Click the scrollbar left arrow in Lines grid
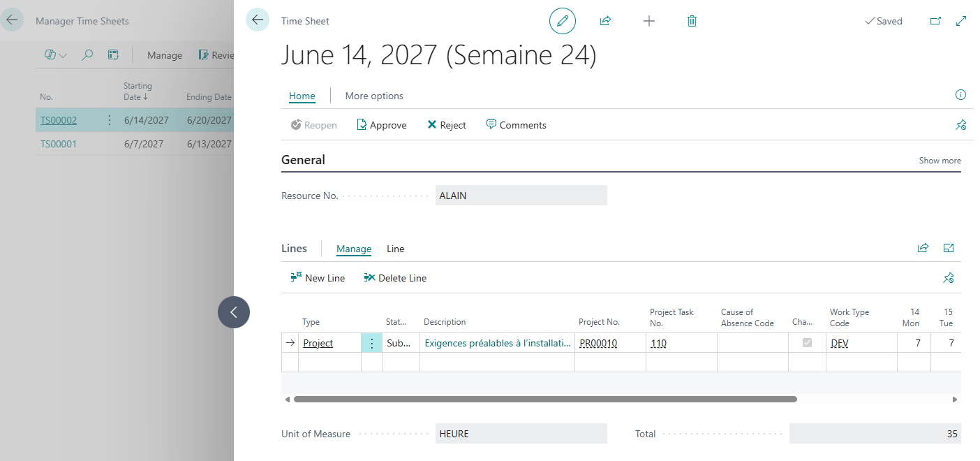980x461 pixels. [288, 400]
